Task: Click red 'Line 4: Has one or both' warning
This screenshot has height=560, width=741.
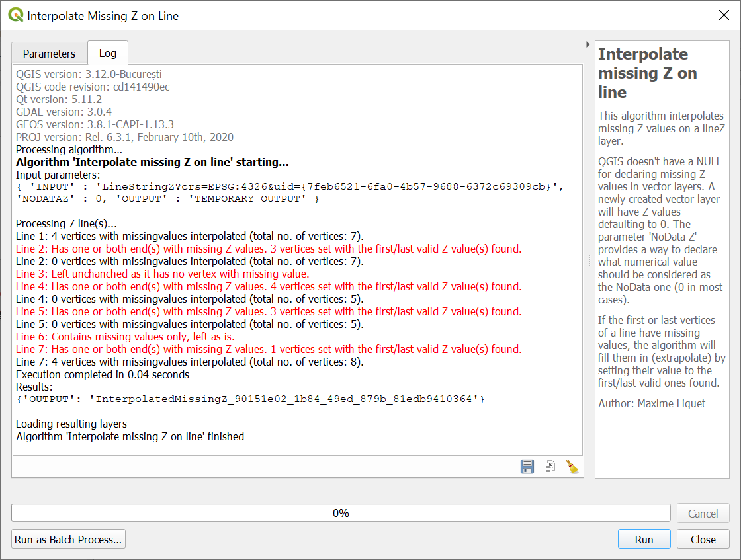Action: pyautogui.click(x=269, y=286)
